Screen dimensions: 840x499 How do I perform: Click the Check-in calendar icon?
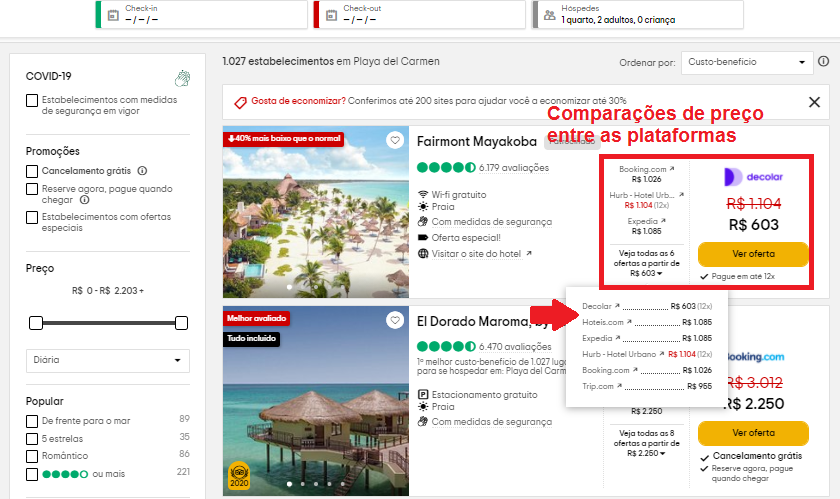click(x=113, y=15)
